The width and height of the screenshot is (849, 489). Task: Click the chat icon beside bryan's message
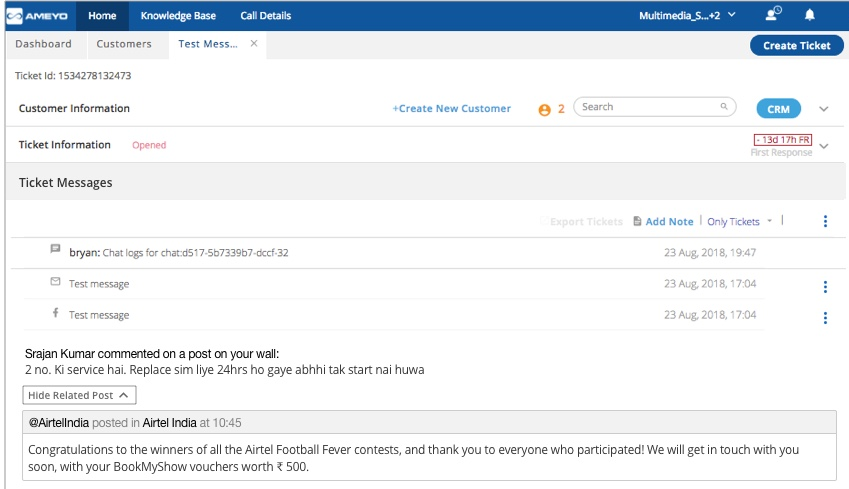pos(55,249)
